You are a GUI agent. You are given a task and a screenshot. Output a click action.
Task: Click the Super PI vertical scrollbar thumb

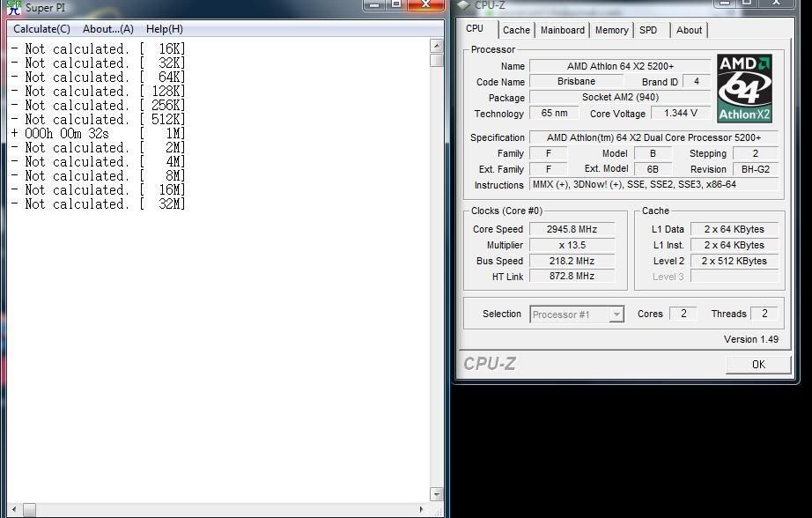pyautogui.click(x=437, y=60)
